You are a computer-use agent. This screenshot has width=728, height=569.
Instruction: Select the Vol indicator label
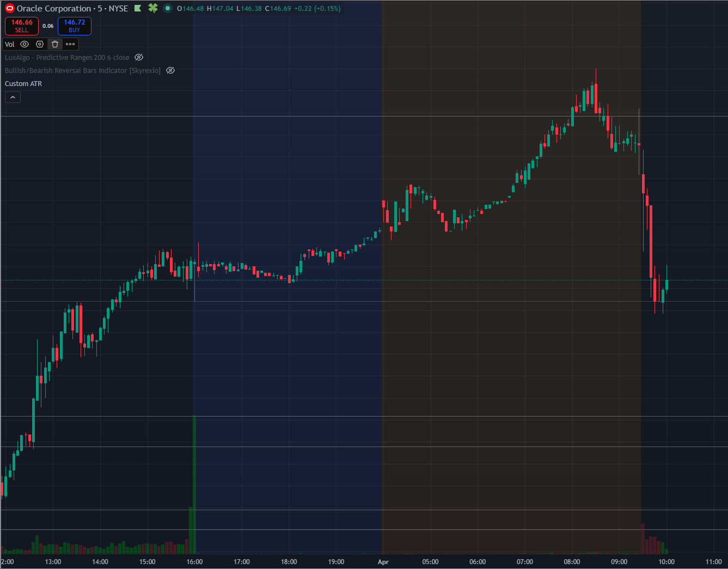[10, 44]
